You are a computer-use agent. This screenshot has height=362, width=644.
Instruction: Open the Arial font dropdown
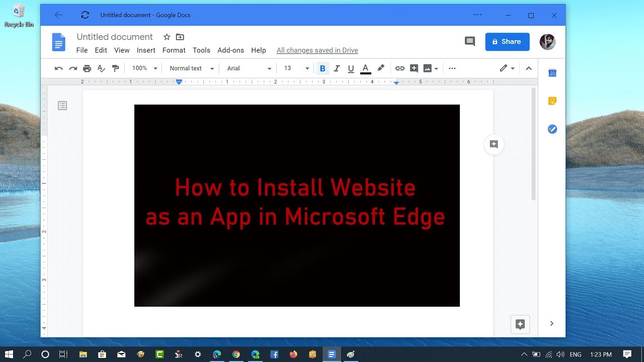(249, 68)
